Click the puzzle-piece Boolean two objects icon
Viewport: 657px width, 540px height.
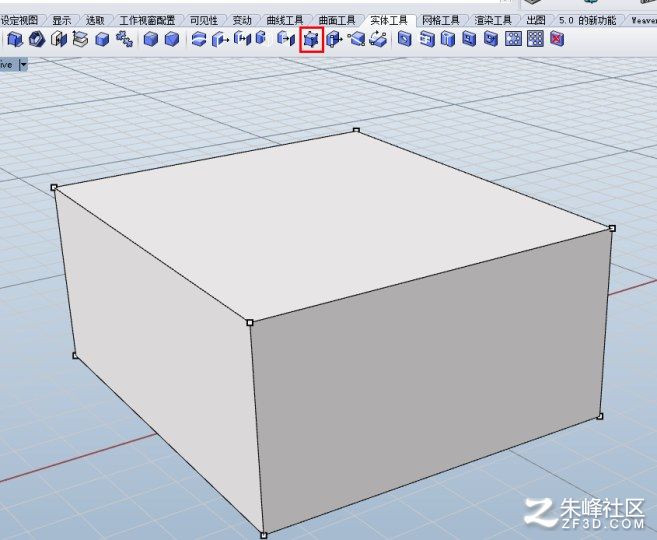click(124, 39)
